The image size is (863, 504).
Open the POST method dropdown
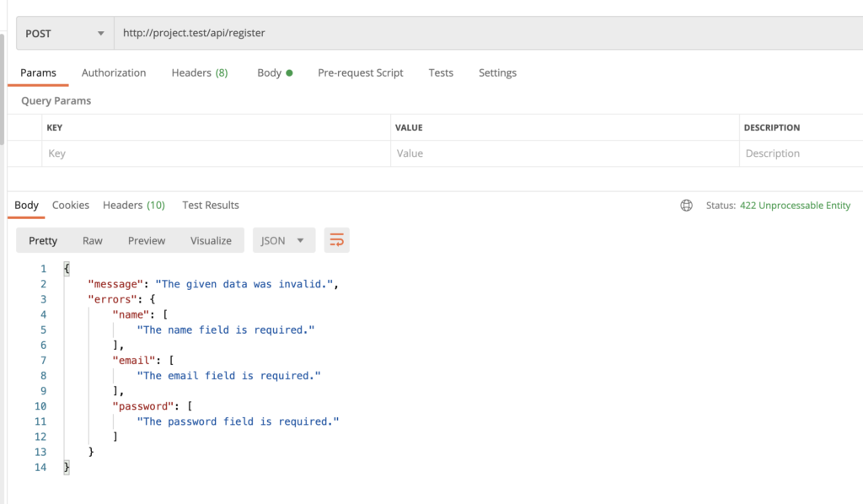click(65, 34)
